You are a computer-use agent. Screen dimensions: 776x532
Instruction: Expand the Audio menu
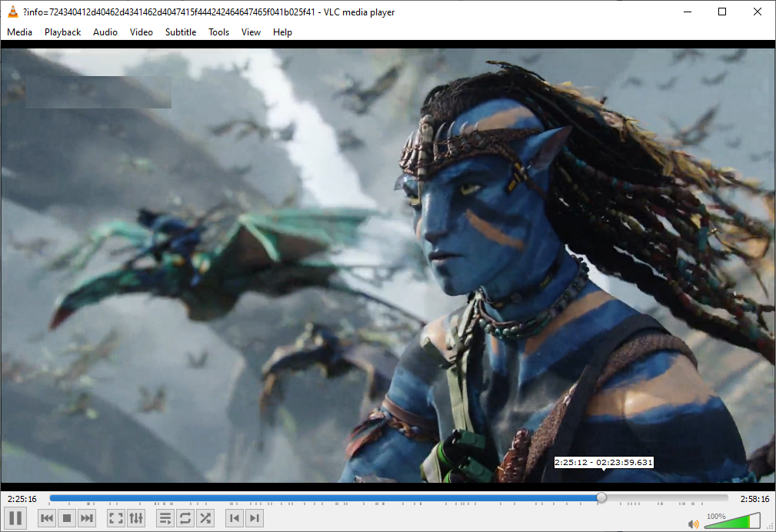pyautogui.click(x=105, y=32)
